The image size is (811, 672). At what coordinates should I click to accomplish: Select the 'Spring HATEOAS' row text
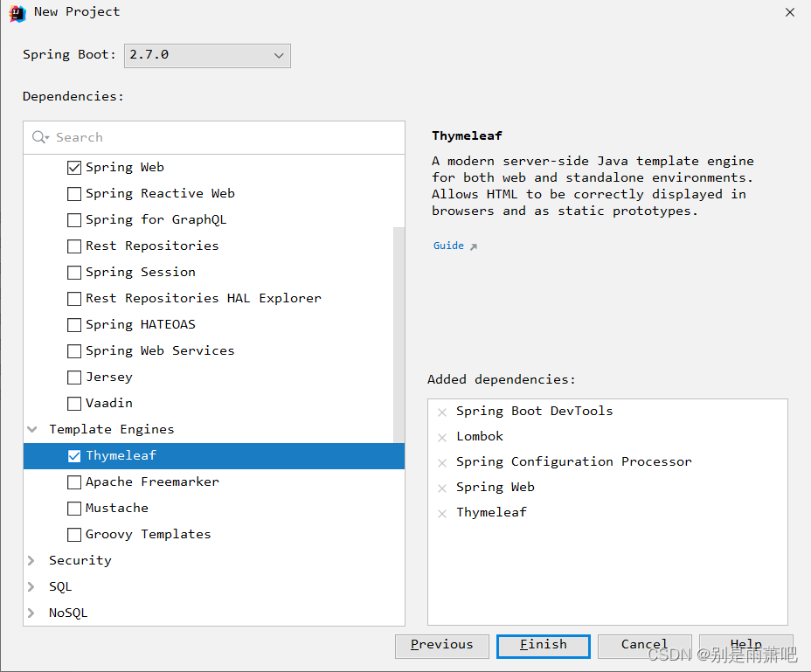coord(141,325)
